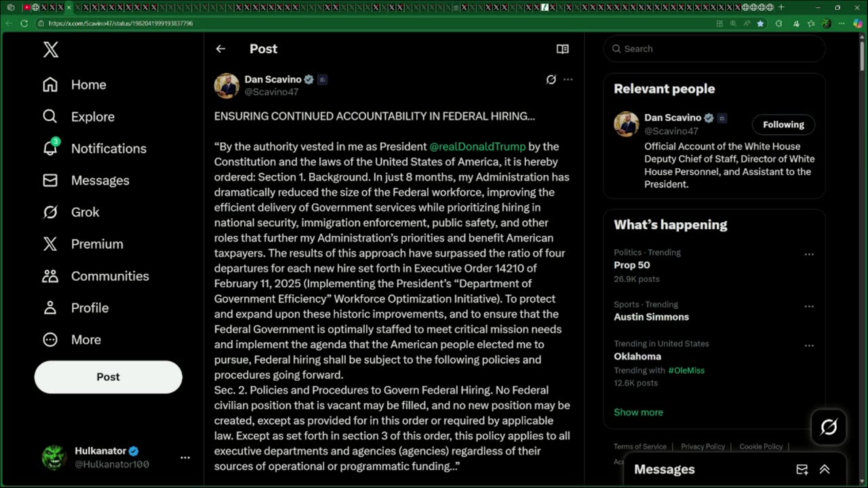Screen dimensions: 868x488
Task: Click Dan Scavino's avatar in Relevant people
Action: coord(627,124)
